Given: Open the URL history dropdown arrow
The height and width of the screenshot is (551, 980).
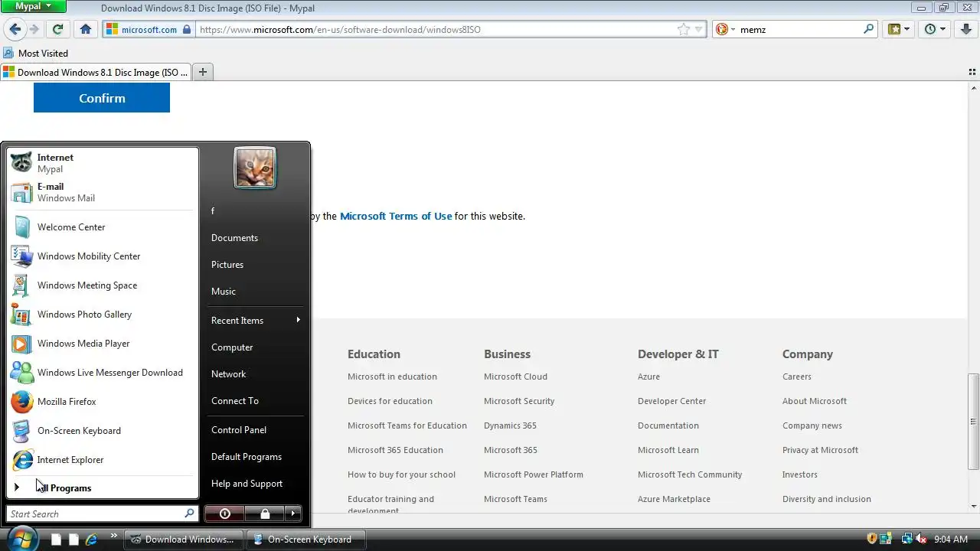Looking at the screenshot, I should click(x=697, y=29).
